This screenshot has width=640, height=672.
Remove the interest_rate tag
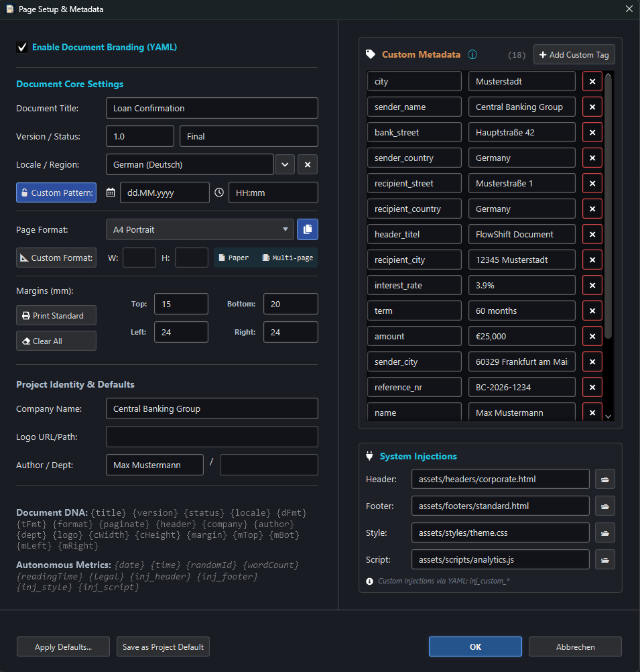point(592,286)
